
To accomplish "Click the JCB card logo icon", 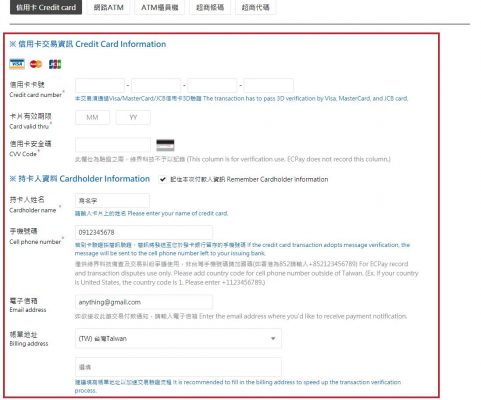I will tap(55, 64).
